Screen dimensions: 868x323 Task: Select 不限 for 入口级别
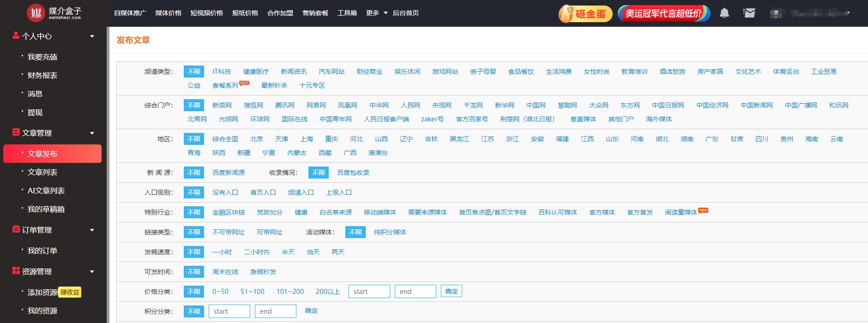tap(194, 192)
